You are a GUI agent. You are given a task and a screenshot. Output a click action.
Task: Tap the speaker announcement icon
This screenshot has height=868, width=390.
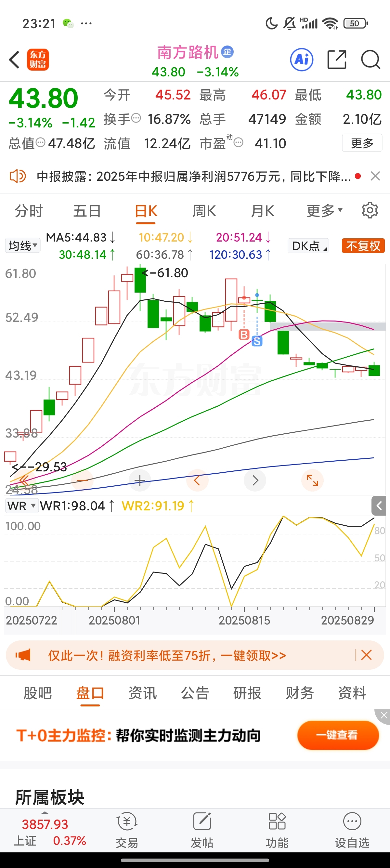(x=18, y=176)
